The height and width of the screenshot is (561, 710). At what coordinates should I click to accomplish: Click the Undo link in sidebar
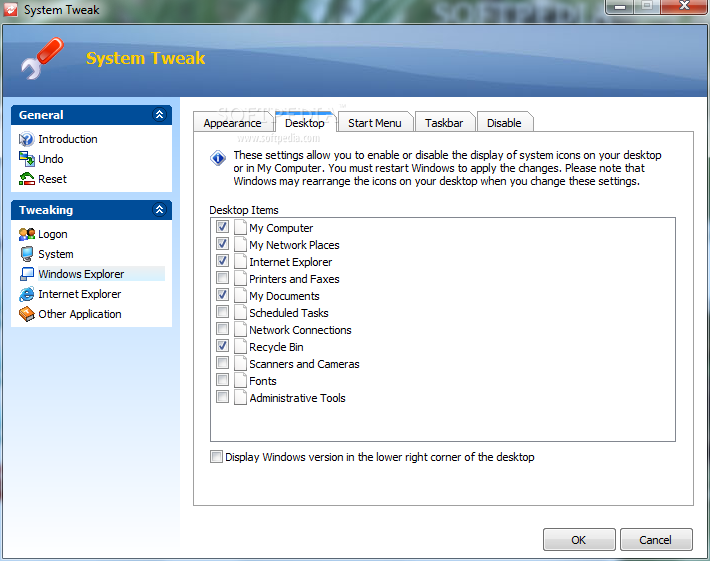(x=51, y=159)
